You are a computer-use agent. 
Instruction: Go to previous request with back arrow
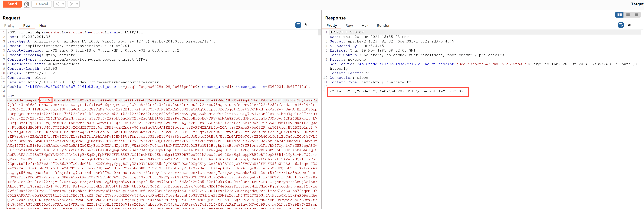pyautogui.click(x=57, y=4)
